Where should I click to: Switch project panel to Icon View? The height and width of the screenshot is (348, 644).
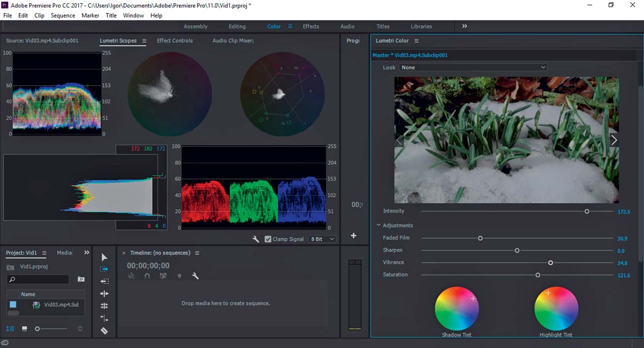(25, 329)
